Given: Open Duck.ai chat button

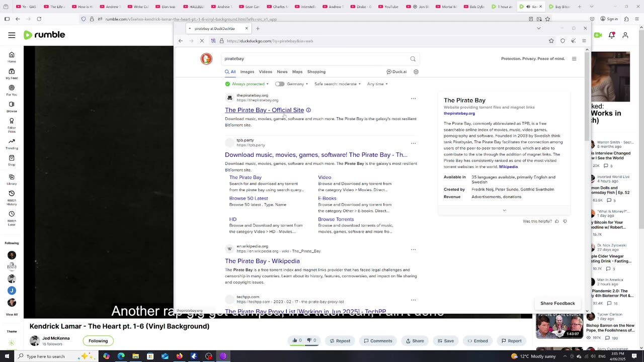Looking at the screenshot, I should [396, 72].
